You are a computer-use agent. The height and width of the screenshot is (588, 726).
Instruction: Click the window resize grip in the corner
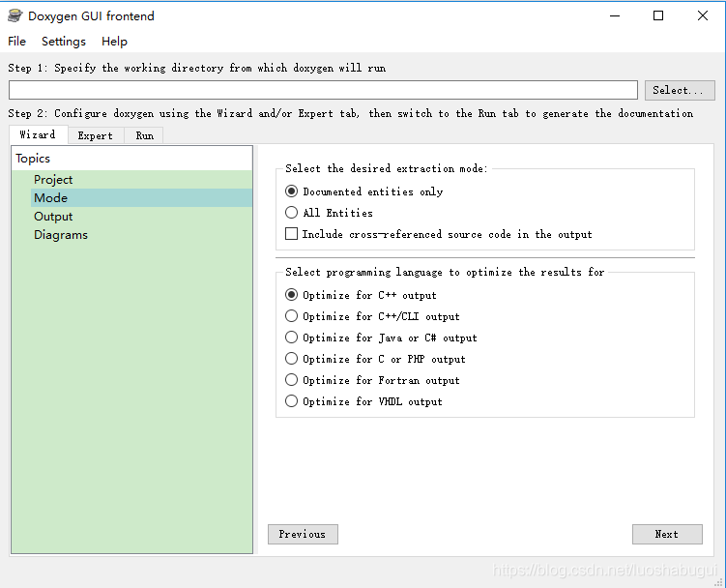point(718,582)
